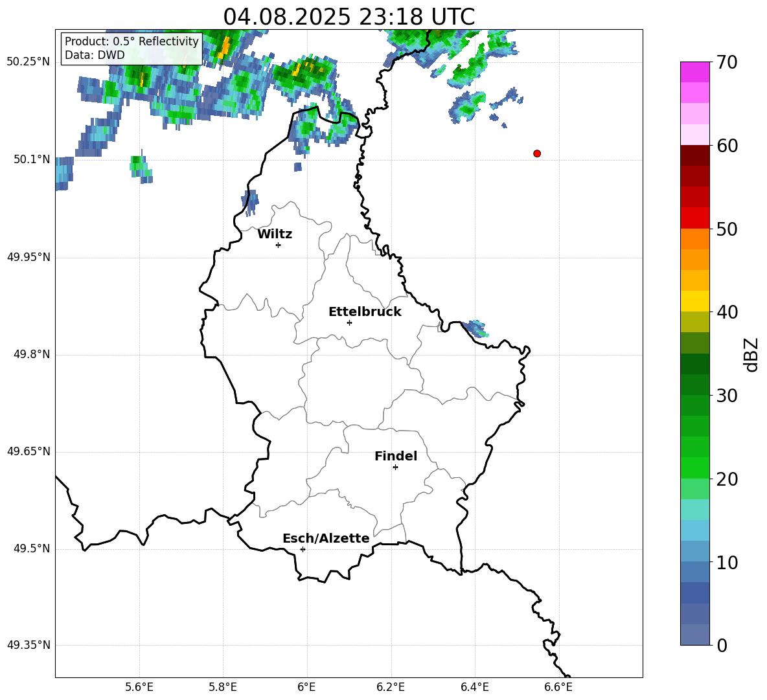Click the 49.5°N latitude label

(x=31, y=548)
